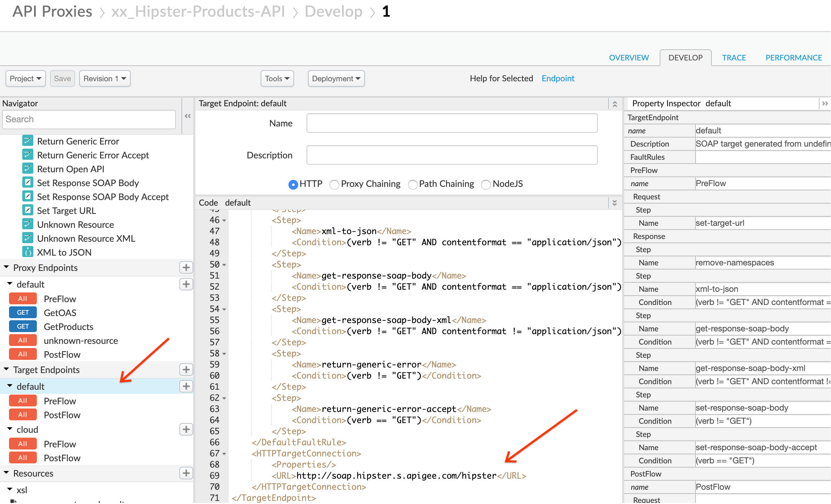Select the HTTP radio button
This screenshot has height=504, width=831.
pos(293,184)
